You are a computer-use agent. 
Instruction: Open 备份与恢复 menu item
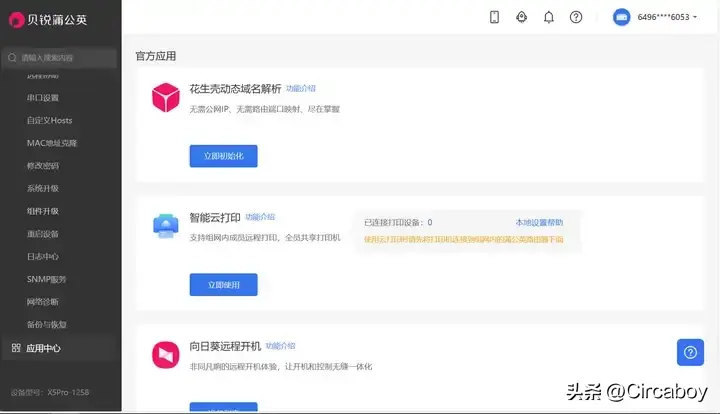[47, 324]
